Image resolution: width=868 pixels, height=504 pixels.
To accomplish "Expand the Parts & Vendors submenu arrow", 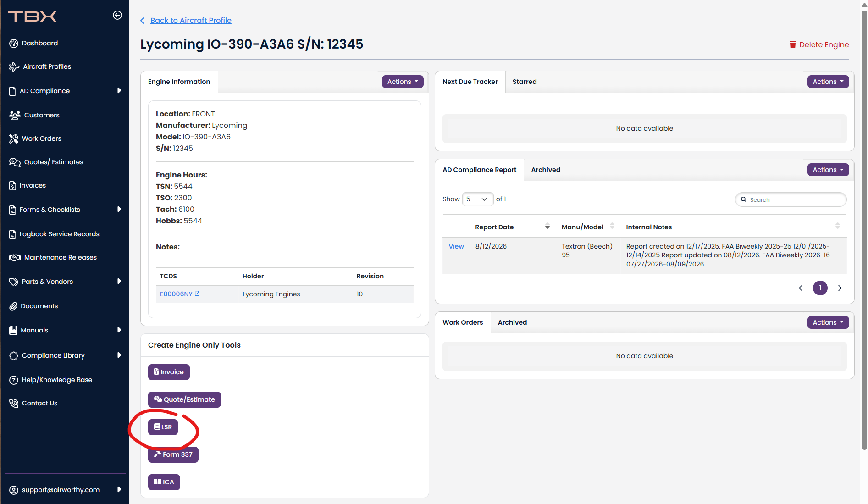I will [x=119, y=282].
